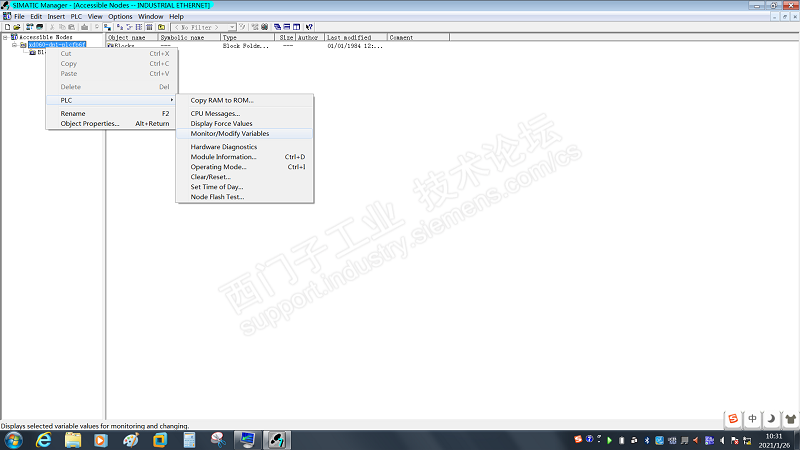
Task: Sort by the Comment column header
Action: pos(418,37)
